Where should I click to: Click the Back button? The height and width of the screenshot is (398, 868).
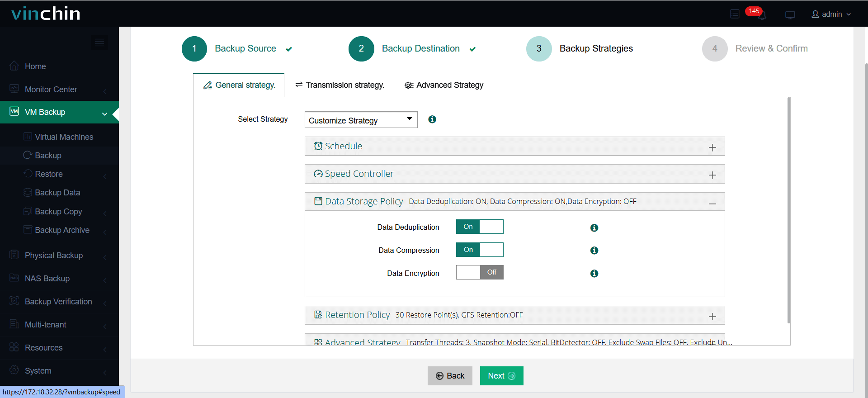click(x=450, y=376)
